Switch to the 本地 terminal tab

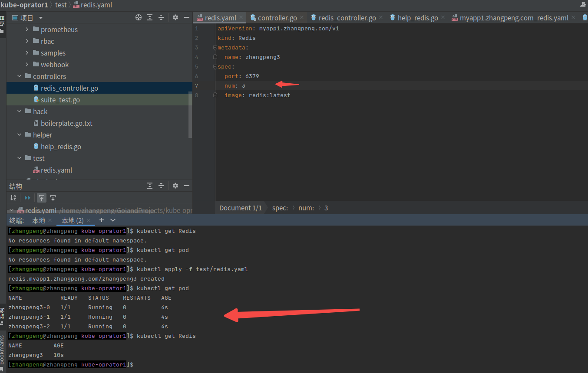click(38, 221)
